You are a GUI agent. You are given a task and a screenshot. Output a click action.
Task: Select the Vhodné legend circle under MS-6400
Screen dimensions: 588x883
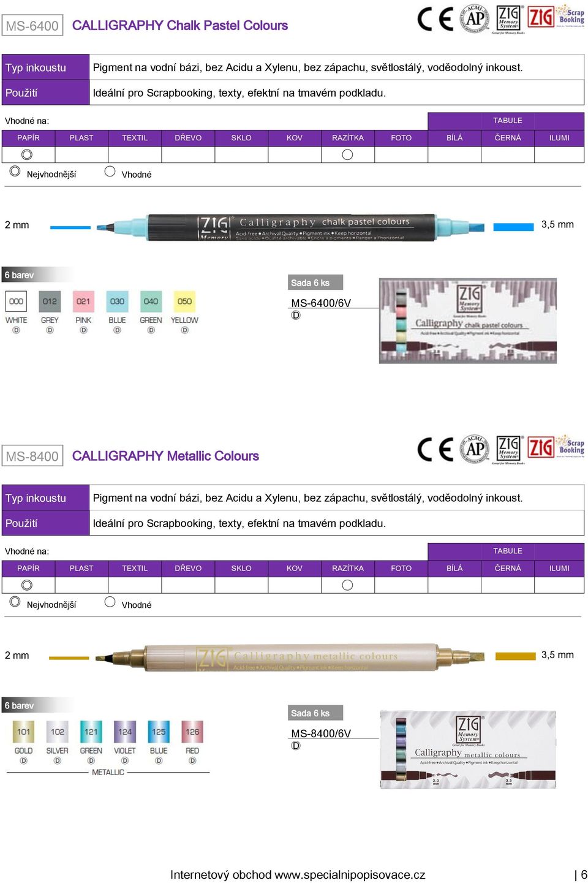pos(110,172)
